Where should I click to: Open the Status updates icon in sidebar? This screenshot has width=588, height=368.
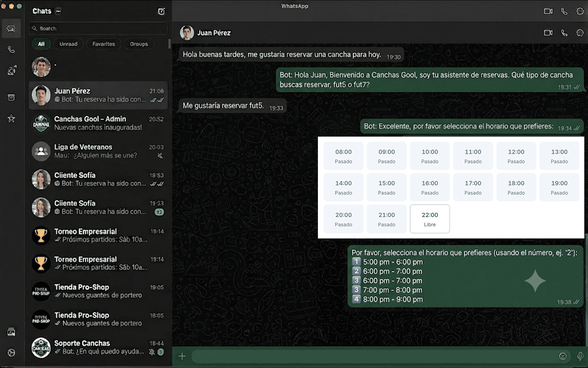tap(11, 70)
